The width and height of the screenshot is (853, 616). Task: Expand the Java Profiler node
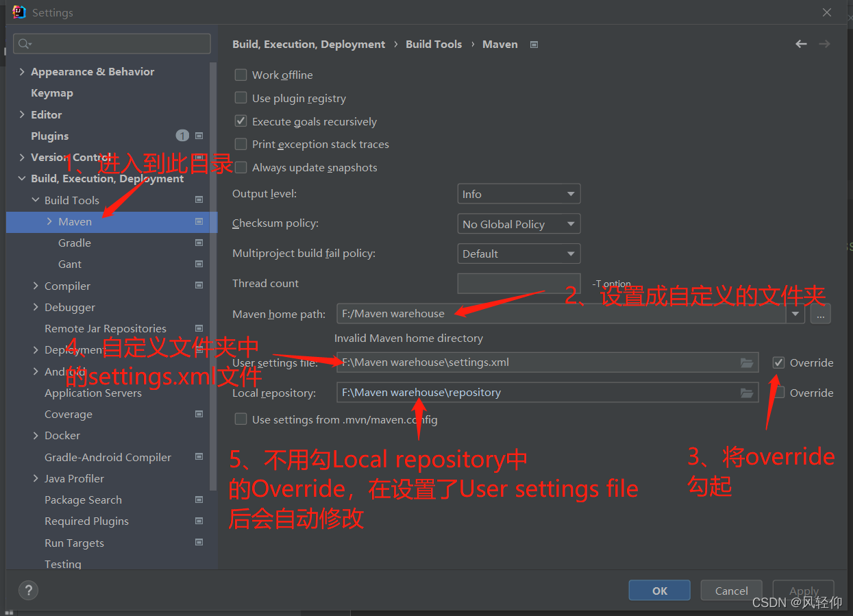click(36, 478)
